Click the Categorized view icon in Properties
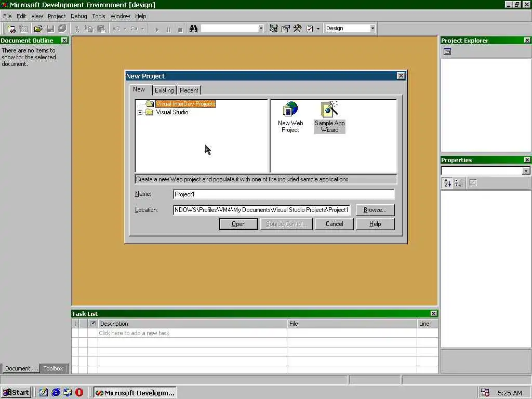Image resolution: width=532 pixels, height=399 pixels. point(459,183)
